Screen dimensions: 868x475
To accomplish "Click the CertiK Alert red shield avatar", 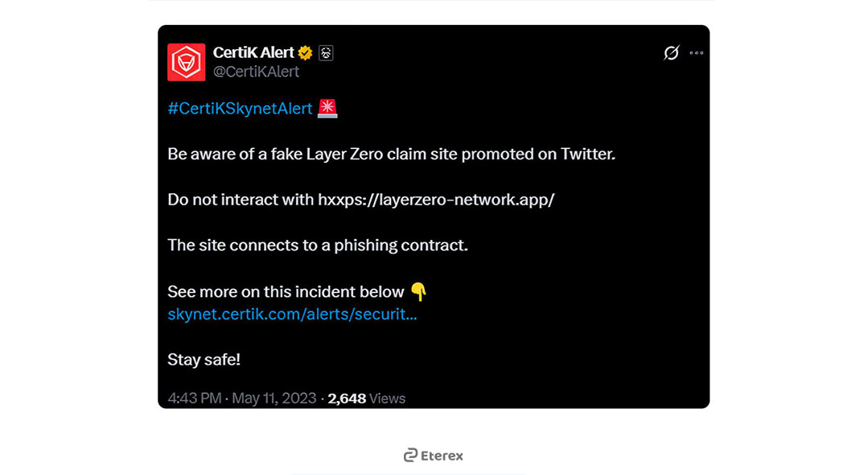I will [186, 62].
